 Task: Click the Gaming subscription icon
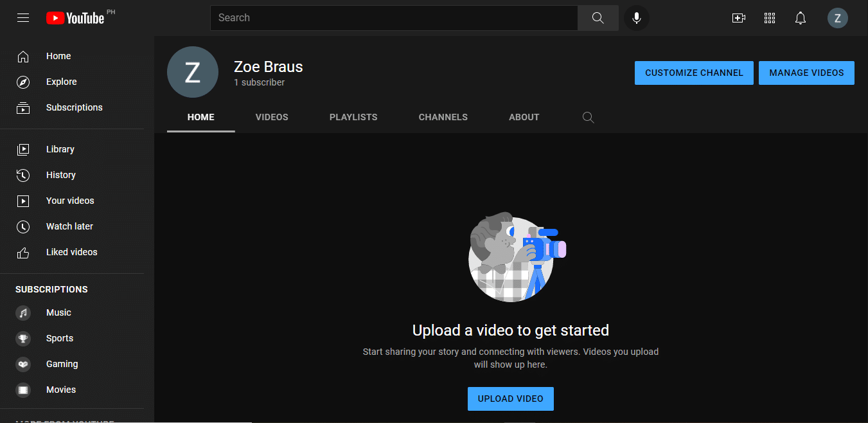[x=23, y=364]
